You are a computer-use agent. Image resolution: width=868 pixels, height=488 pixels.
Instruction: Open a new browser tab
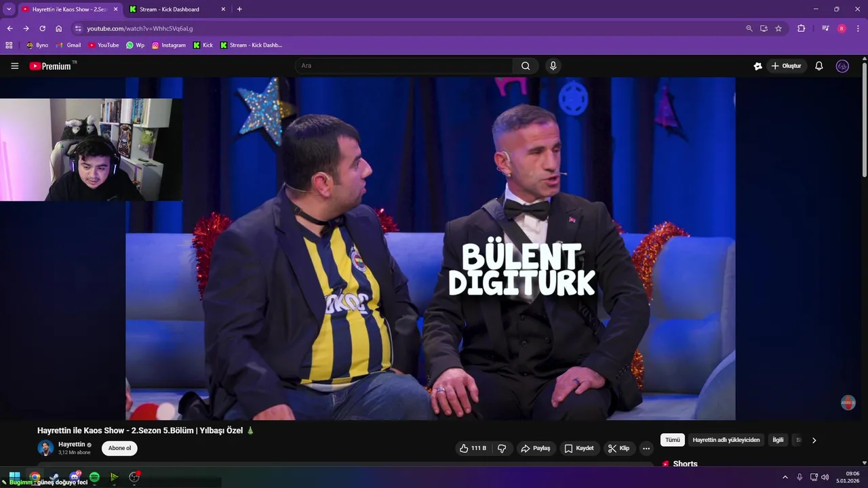coord(239,9)
